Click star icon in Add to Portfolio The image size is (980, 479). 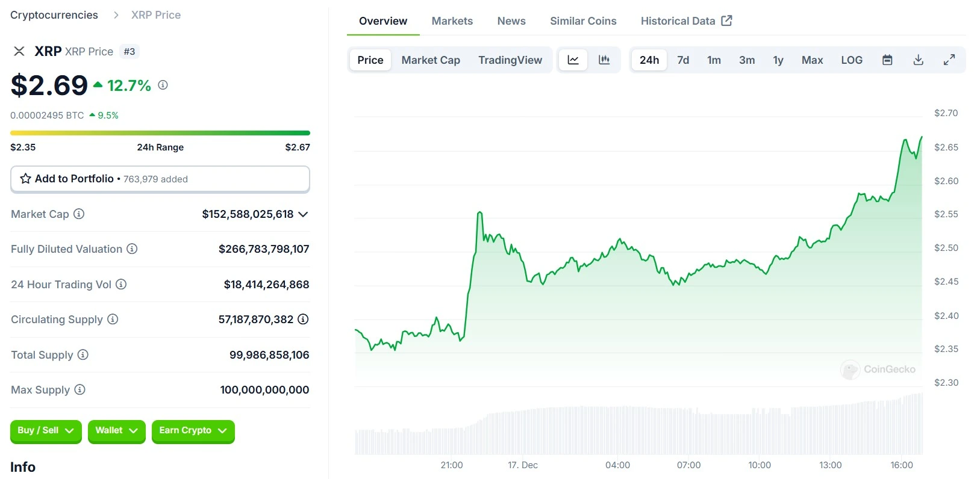pyautogui.click(x=25, y=179)
